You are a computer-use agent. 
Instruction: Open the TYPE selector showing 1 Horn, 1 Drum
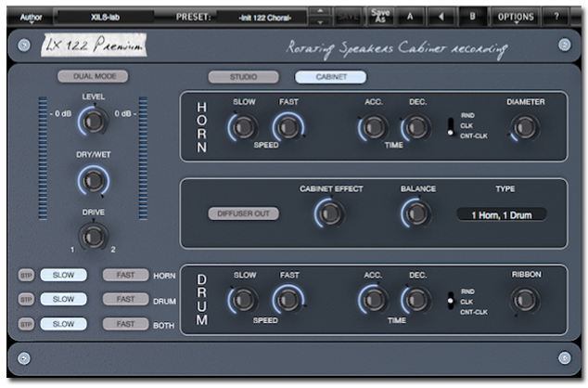502,215
